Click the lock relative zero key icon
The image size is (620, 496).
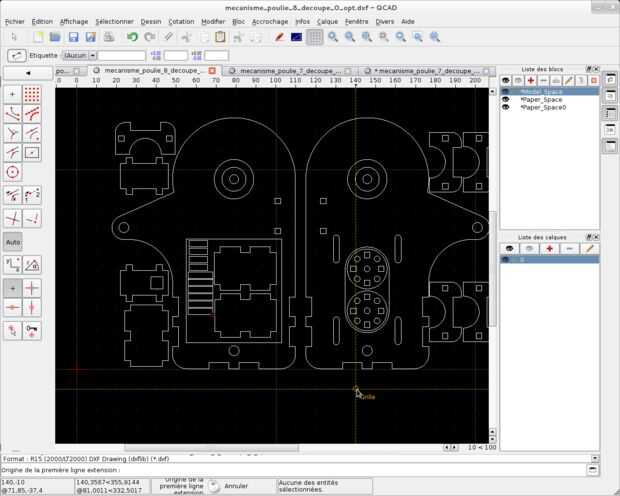(x=32, y=331)
